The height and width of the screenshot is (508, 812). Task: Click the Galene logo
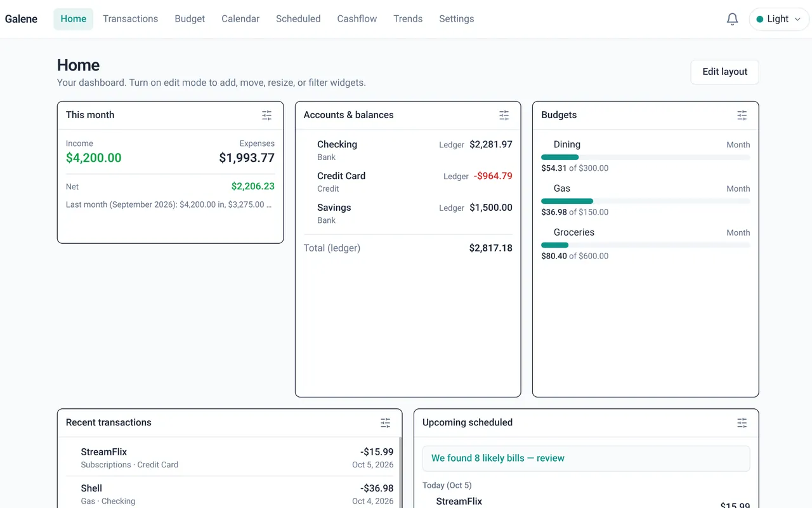click(x=22, y=19)
